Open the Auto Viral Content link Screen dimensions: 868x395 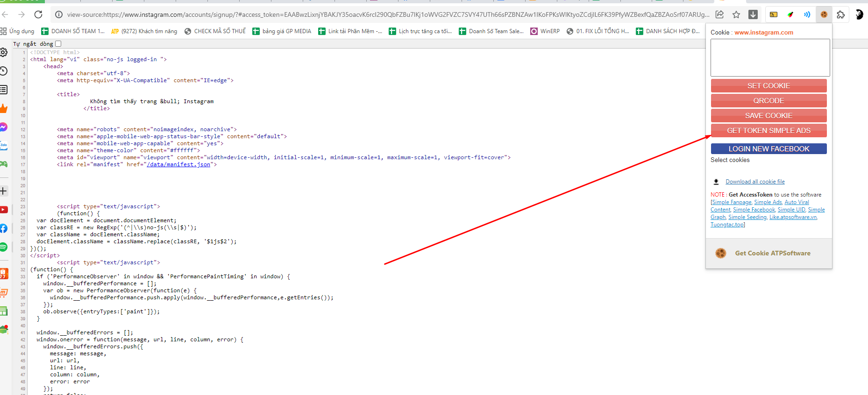[x=797, y=202]
